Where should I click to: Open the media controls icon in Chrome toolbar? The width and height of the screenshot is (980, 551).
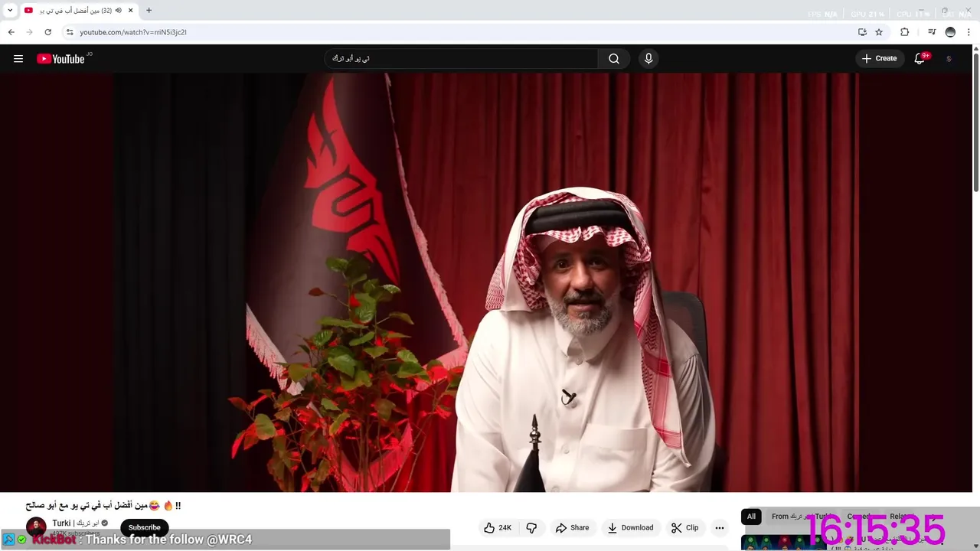pyautogui.click(x=932, y=32)
